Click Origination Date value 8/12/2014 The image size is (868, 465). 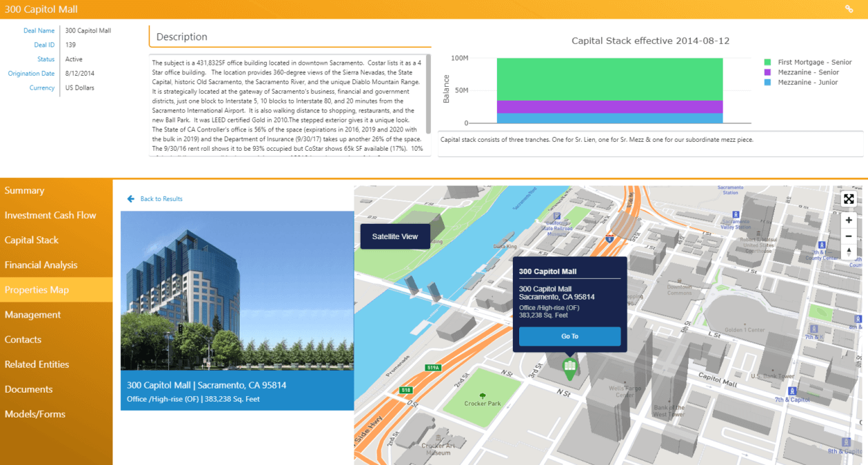(x=80, y=74)
